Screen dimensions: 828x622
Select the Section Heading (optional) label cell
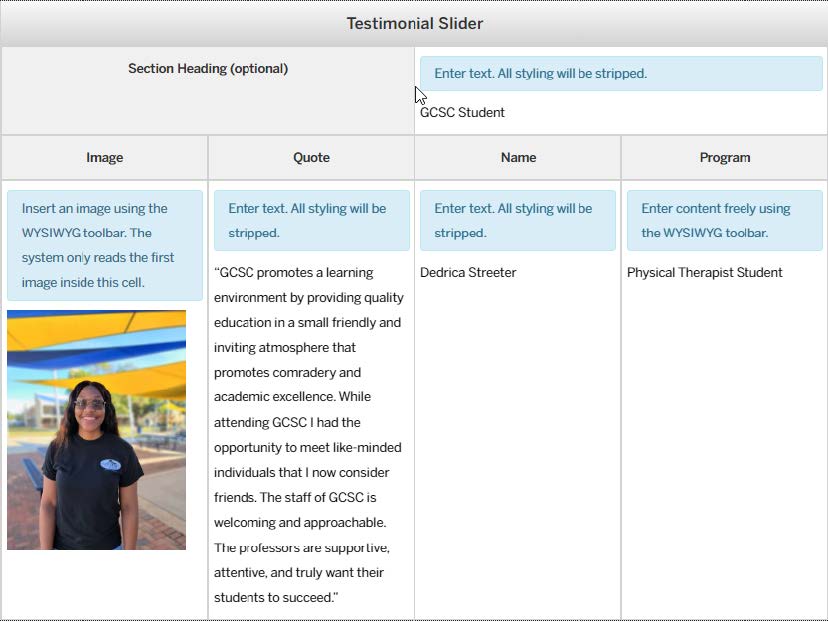pos(207,68)
